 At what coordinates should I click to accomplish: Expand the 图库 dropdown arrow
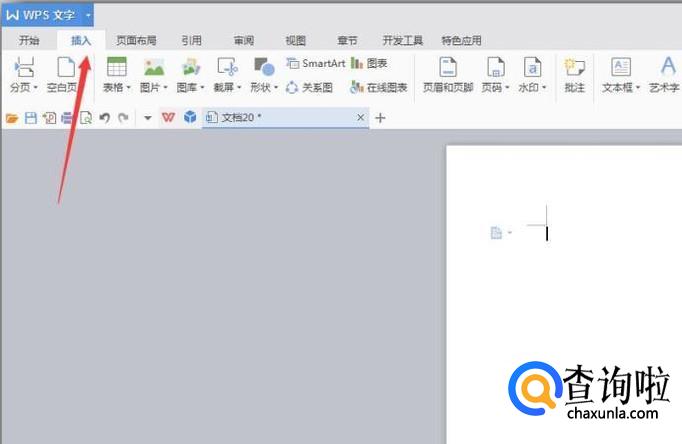pyautogui.click(x=202, y=88)
